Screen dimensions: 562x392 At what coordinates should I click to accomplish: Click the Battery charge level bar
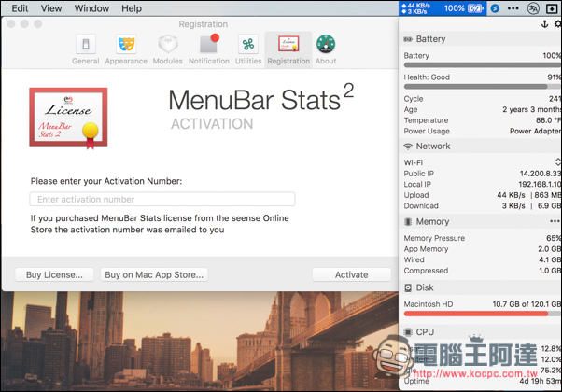click(483, 65)
